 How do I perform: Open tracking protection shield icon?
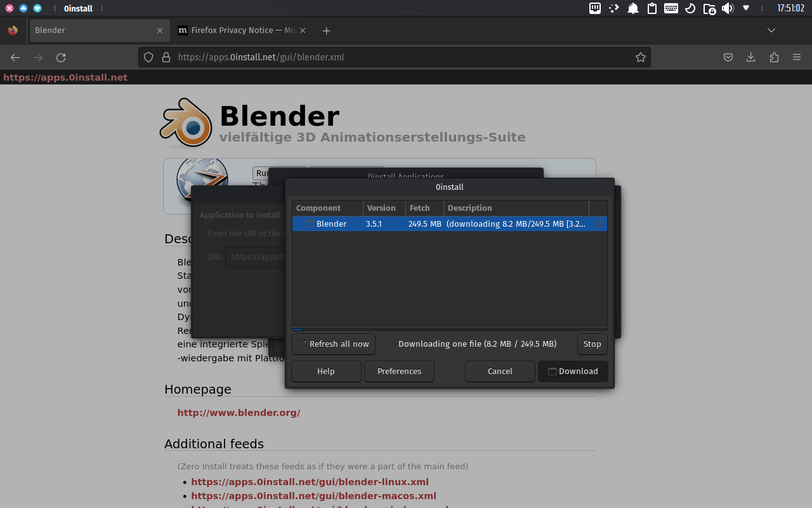tap(148, 57)
